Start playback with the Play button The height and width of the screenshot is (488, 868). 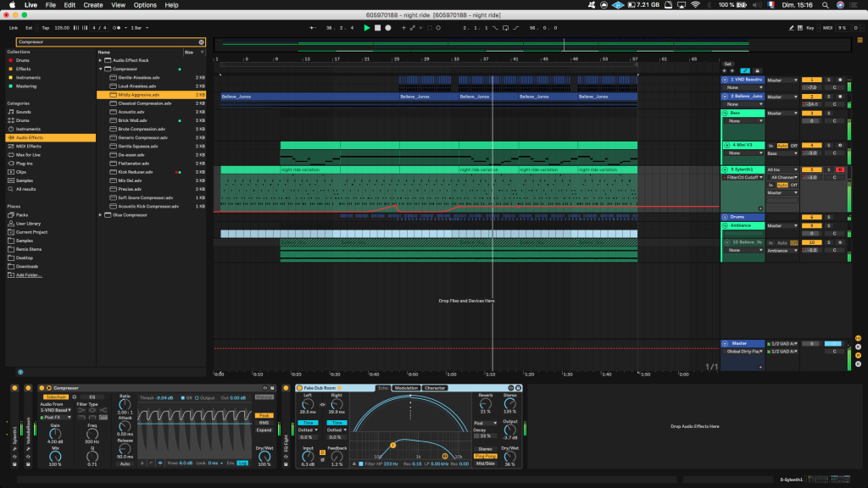[366, 28]
